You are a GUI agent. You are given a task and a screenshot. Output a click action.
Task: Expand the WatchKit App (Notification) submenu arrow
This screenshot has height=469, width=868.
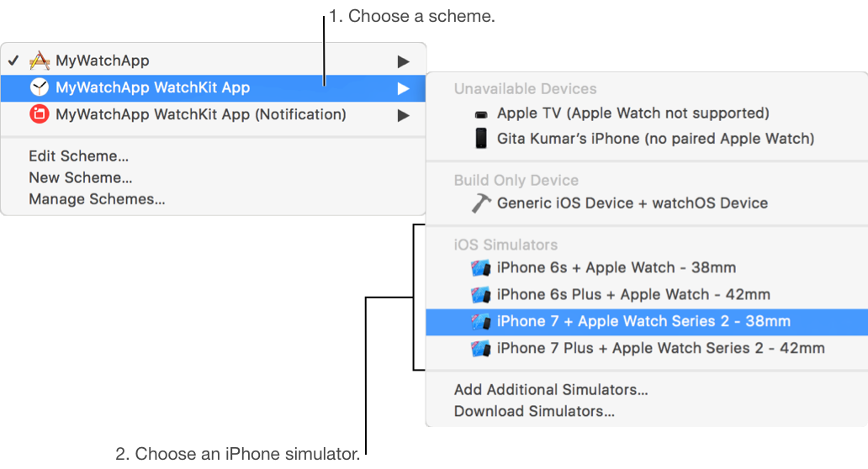pos(404,115)
